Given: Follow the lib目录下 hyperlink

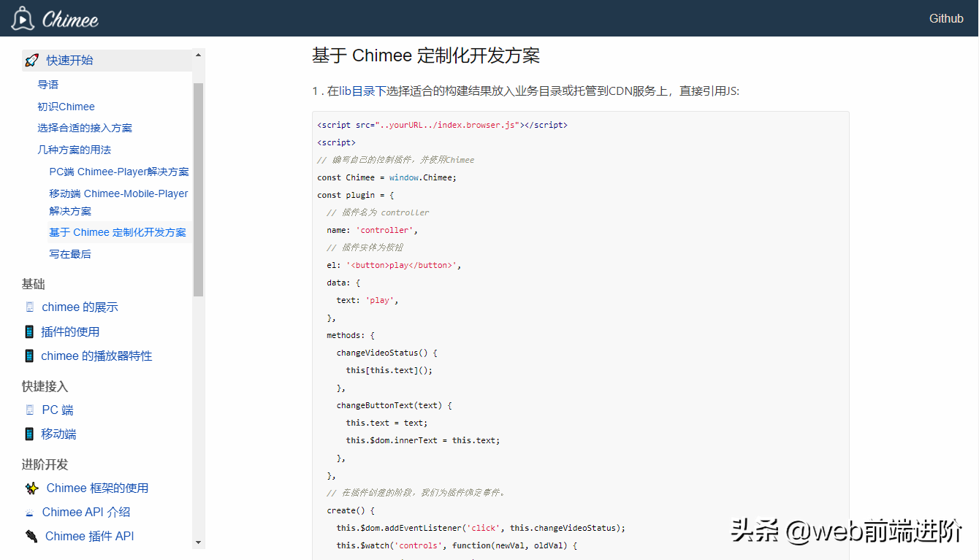Looking at the screenshot, I should (362, 91).
